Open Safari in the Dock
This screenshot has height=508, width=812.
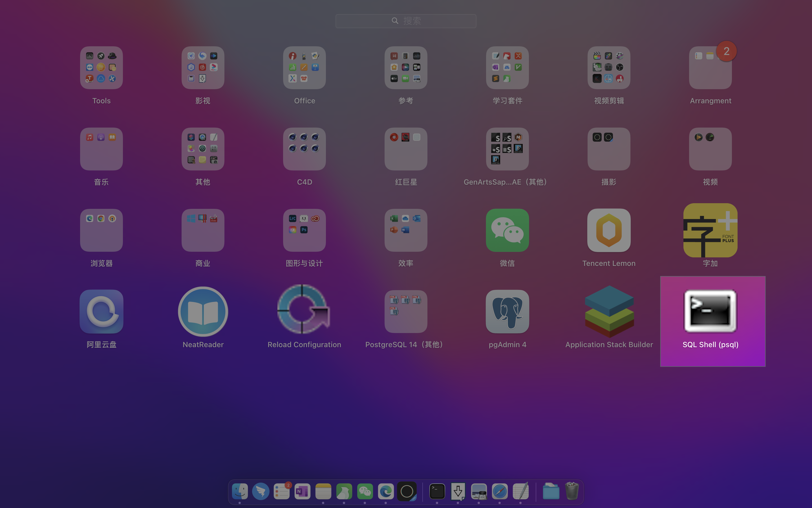pos(500,491)
